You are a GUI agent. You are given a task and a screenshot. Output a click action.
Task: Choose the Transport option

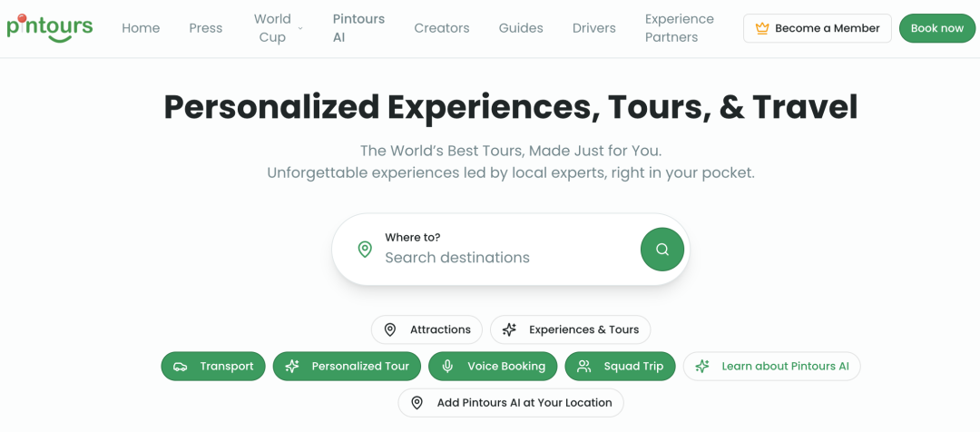pyautogui.click(x=213, y=367)
